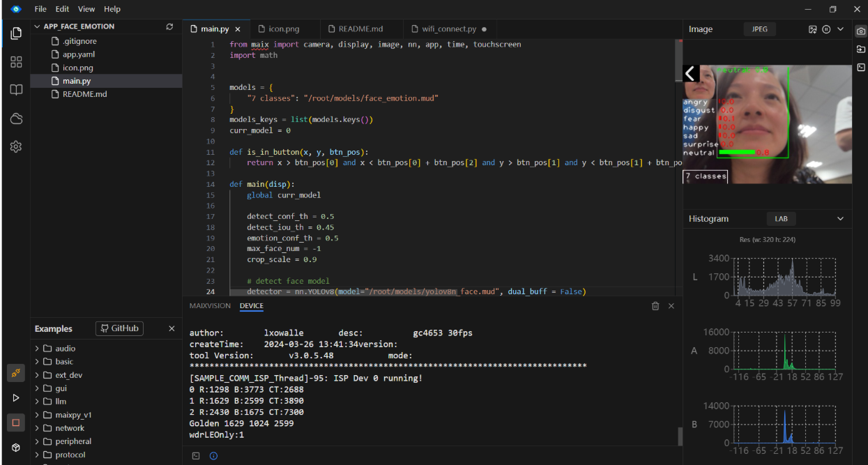This screenshot has width=868, height=465.
Task: Open the LAB histogram colorspace dropdown
Action: [781, 219]
